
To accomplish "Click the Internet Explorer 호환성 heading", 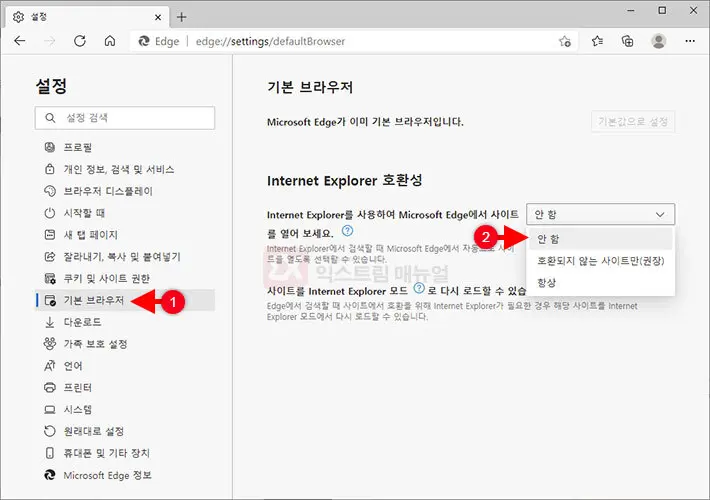I will (345, 180).
